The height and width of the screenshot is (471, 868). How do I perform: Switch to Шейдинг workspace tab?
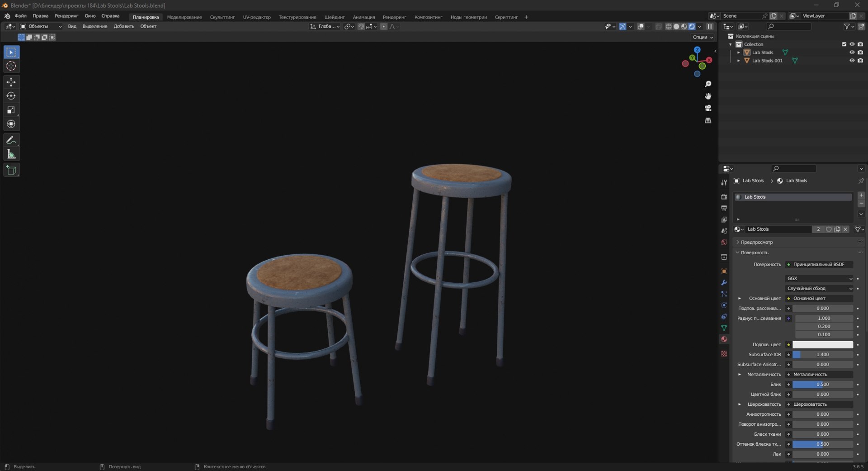pyautogui.click(x=335, y=17)
